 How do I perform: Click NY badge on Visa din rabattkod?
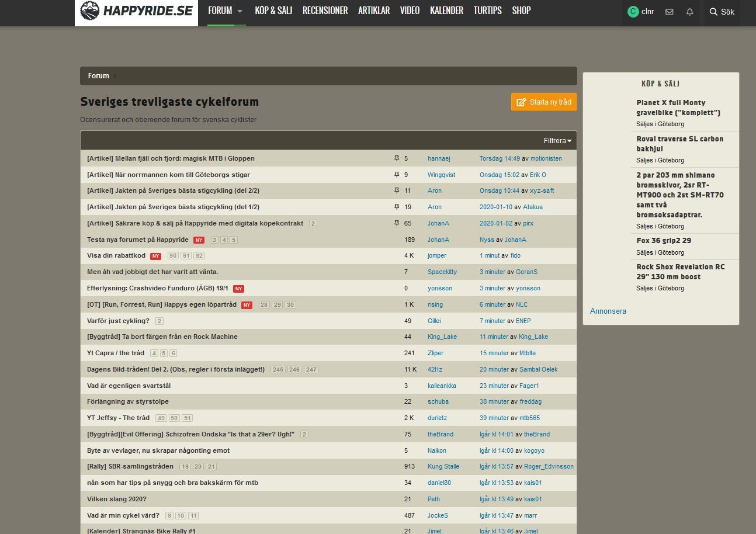tap(155, 256)
